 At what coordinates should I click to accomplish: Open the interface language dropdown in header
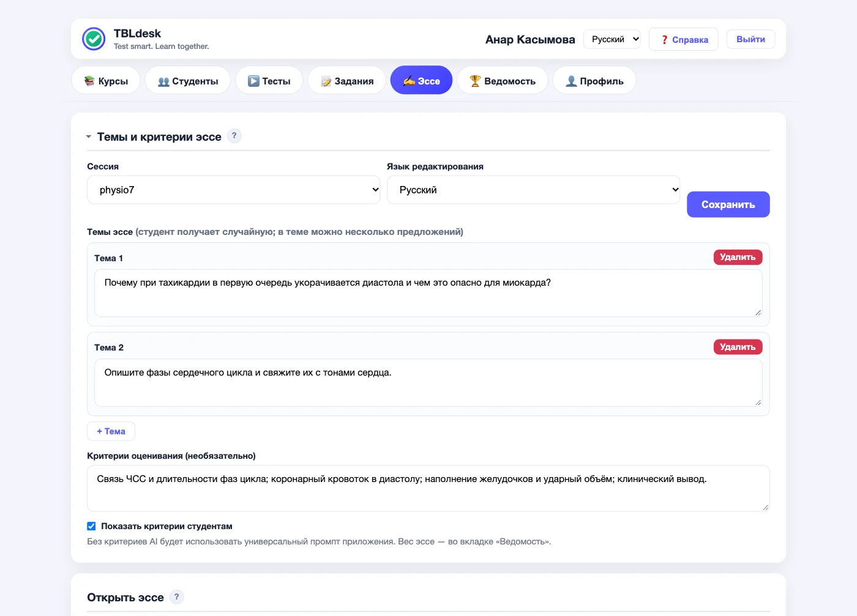(x=612, y=39)
